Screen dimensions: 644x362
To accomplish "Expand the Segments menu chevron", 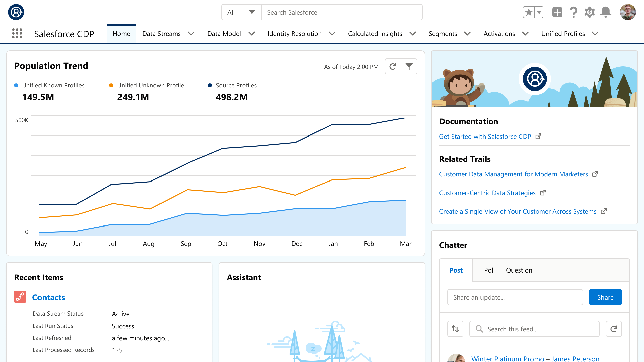I will click(468, 33).
